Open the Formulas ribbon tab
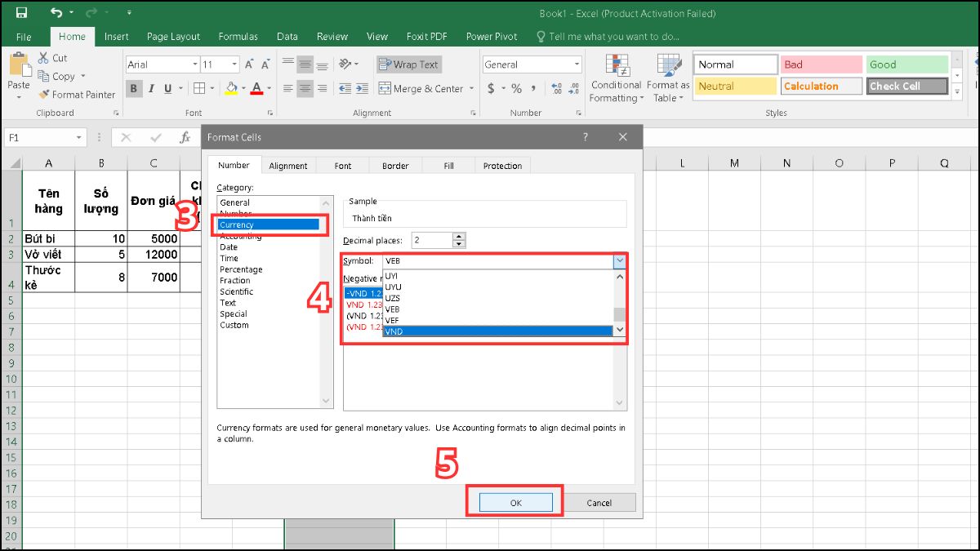980x551 pixels. click(x=238, y=36)
